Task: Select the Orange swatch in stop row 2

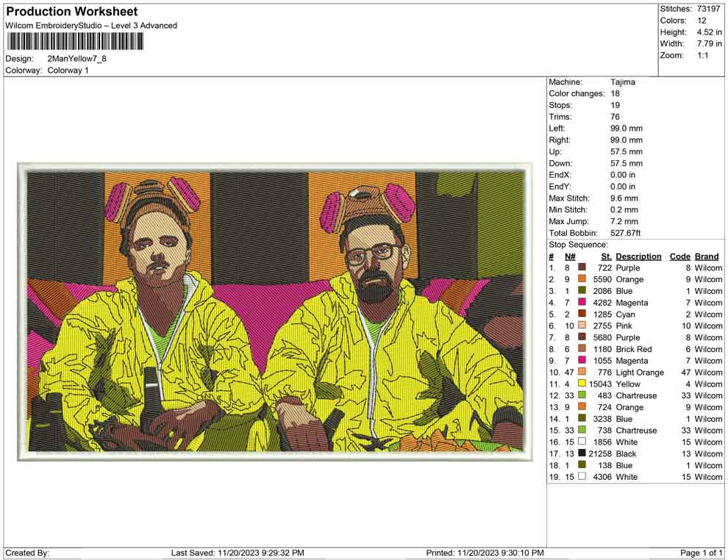Action: 582,279
